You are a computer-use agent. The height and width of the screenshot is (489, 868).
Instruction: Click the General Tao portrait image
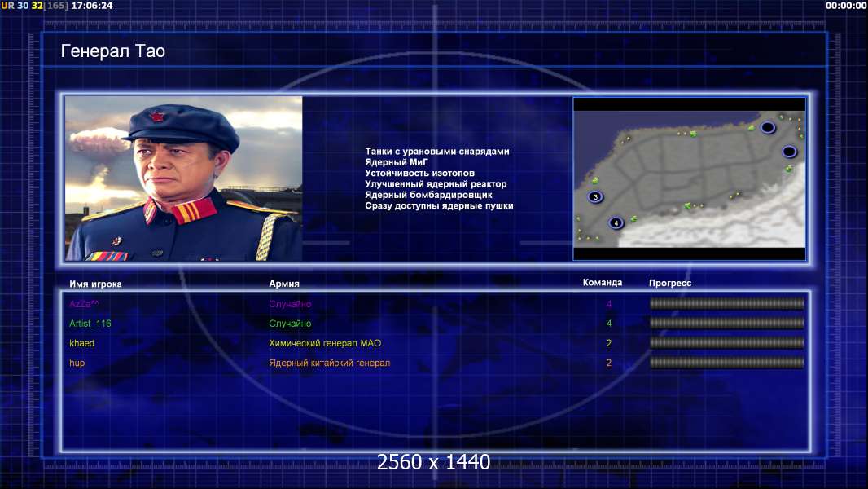coord(184,178)
